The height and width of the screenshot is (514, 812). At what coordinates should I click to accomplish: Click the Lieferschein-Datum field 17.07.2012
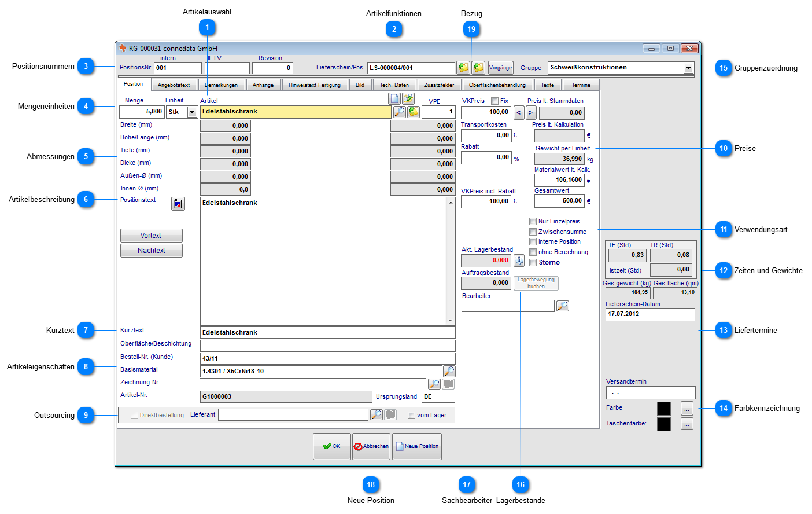point(650,314)
